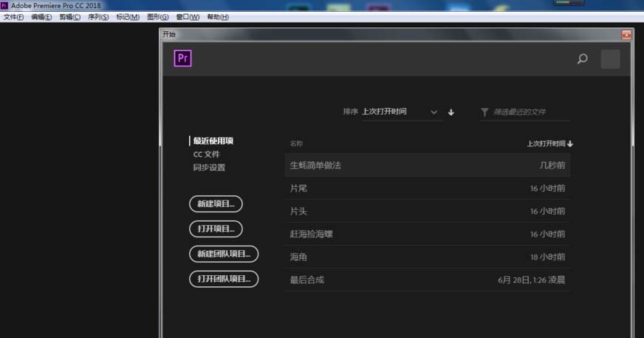Click the 新建团队项目... button
The width and height of the screenshot is (644, 338).
[224, 254]
